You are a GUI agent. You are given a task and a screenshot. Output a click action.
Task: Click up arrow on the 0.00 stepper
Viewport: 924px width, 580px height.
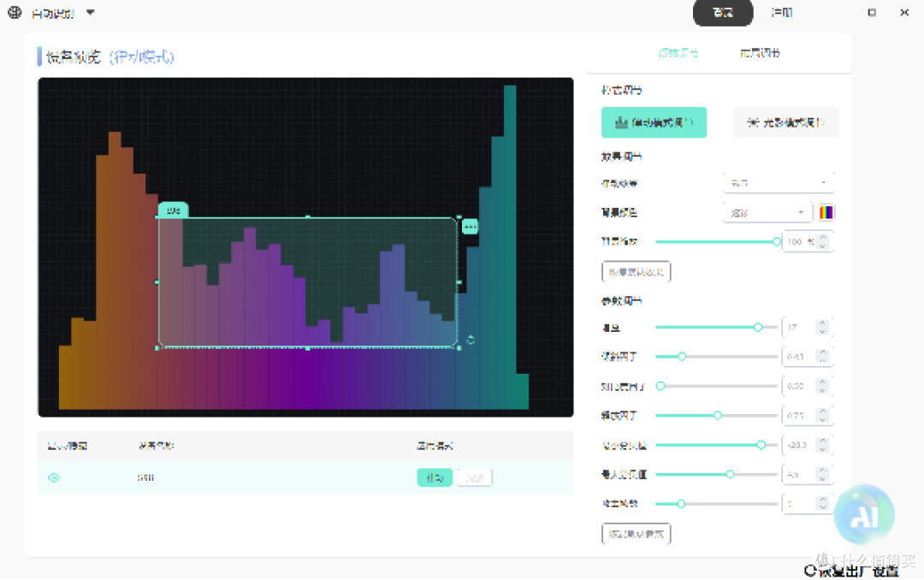(823, 382)
